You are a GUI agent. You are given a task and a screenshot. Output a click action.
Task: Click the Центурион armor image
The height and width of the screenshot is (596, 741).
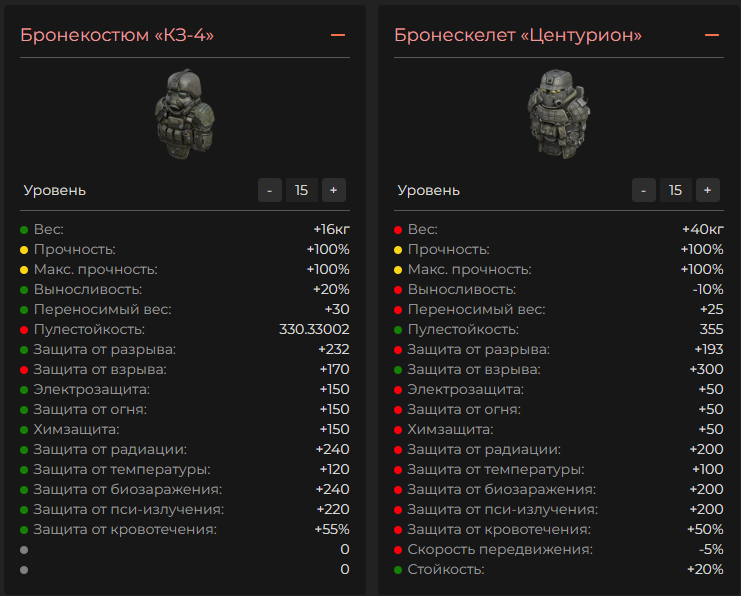558,114
